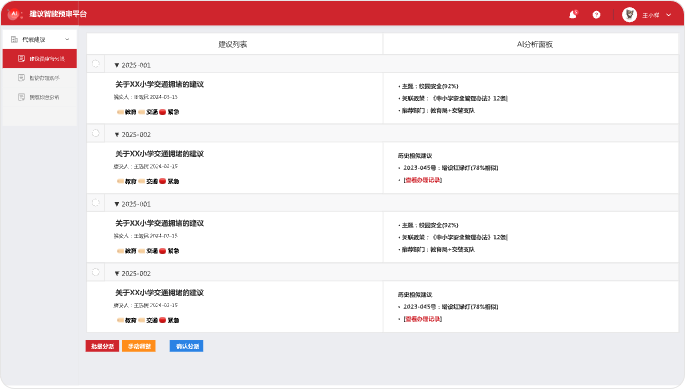Open the notification bell
This screenshot has width=685, height=389.
pos(573,14)
